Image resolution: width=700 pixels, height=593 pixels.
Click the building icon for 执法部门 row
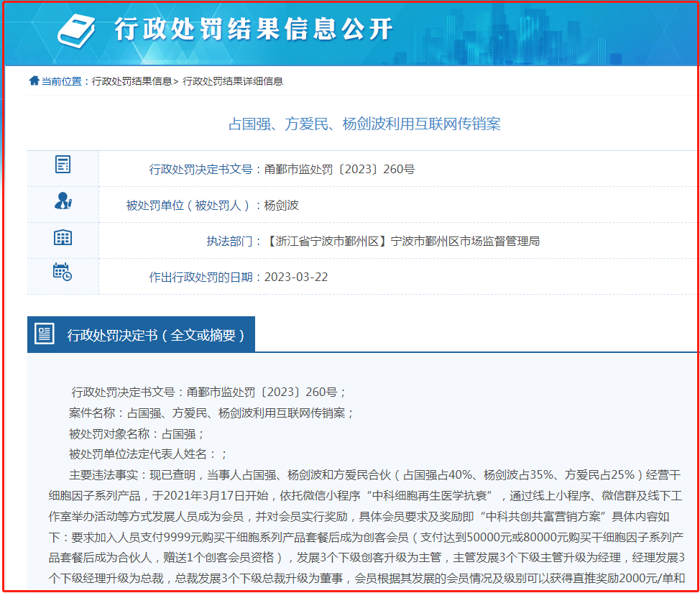point(63,237)
